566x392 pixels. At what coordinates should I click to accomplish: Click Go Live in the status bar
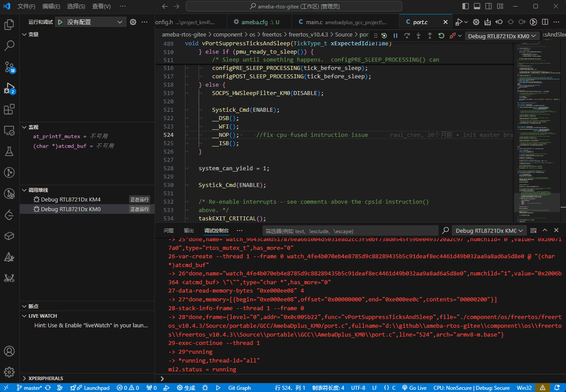coord(414,388)
